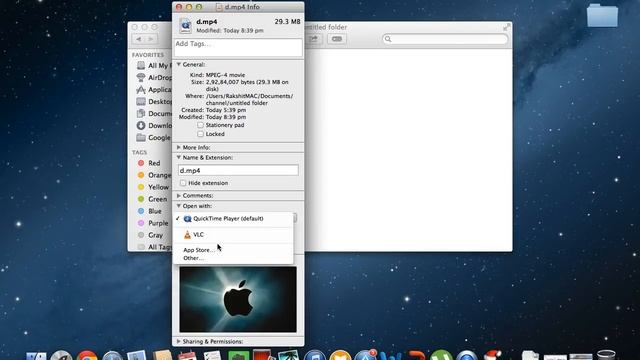Go forward in the Finder window
The width and height of the screenshot is (640, 360).
click(x=151, y=39)
